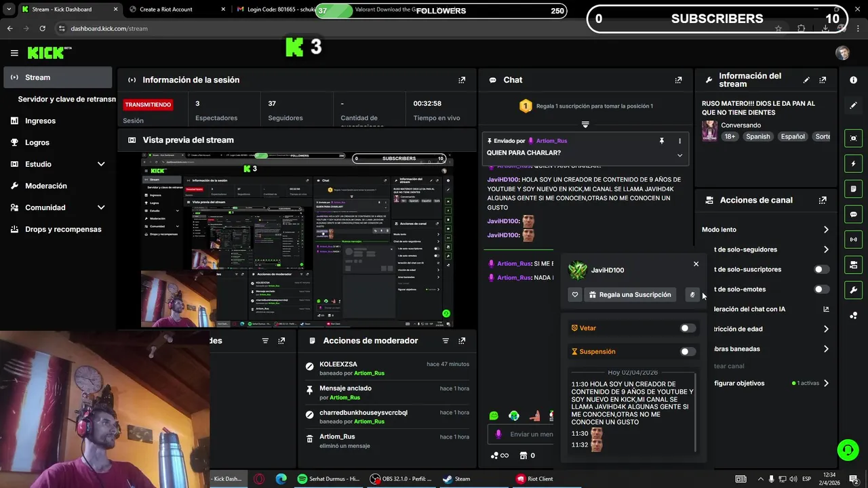
Task: Toggle solo-emotes chat mode
Action: click(821, 289)
